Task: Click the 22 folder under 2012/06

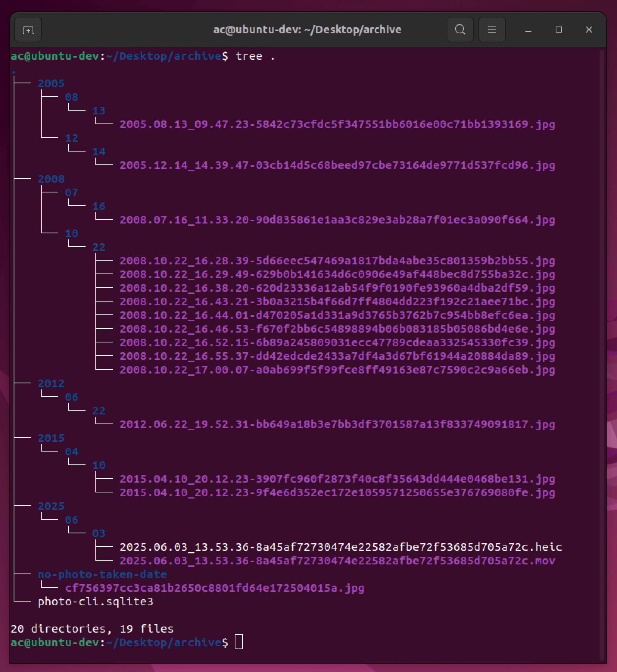Action: [99, 411]
